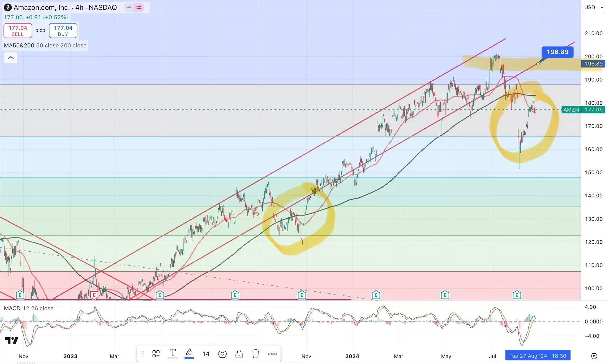
Task: Open the USD currency dropdown
Action: point(593,7)
